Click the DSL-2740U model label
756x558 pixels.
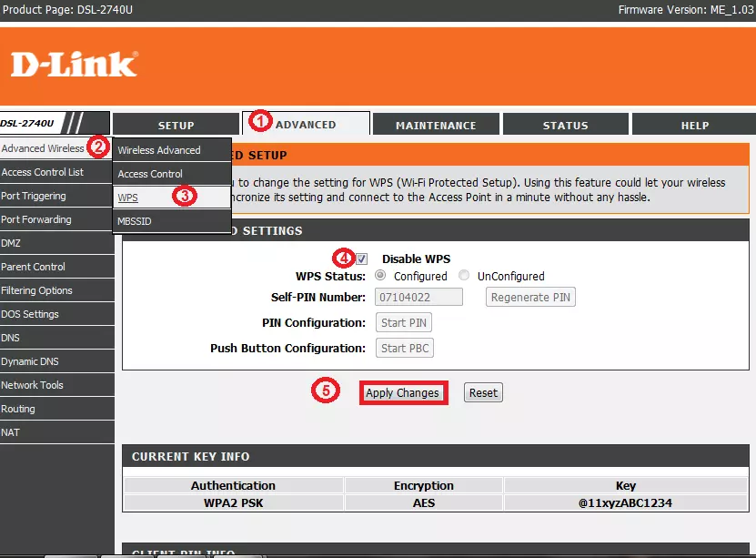coord(27,123)
